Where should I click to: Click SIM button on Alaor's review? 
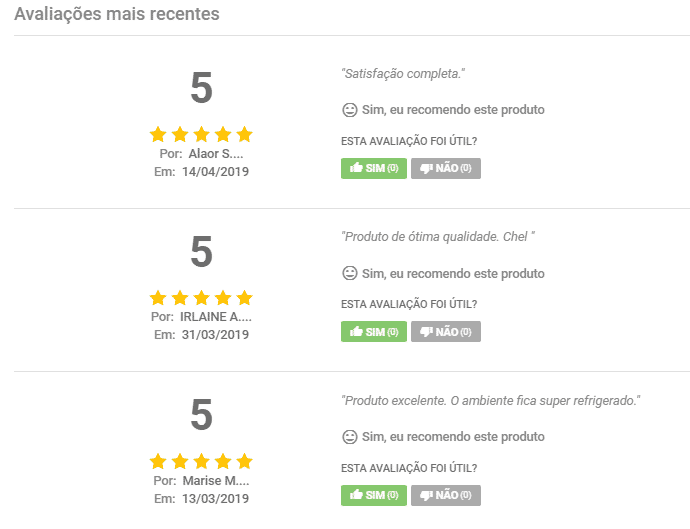coord(374,168)
